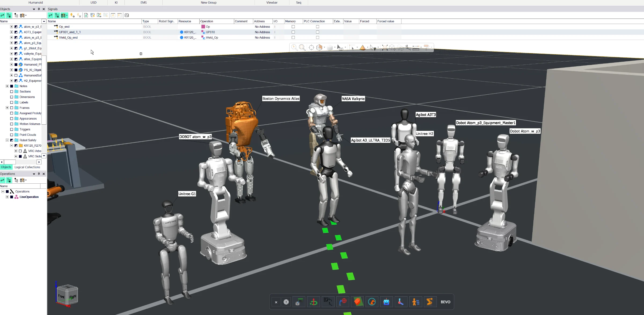Click the box with green panel icon in BEVO bar
The image size is (644, 315).
tap(299, 302)
